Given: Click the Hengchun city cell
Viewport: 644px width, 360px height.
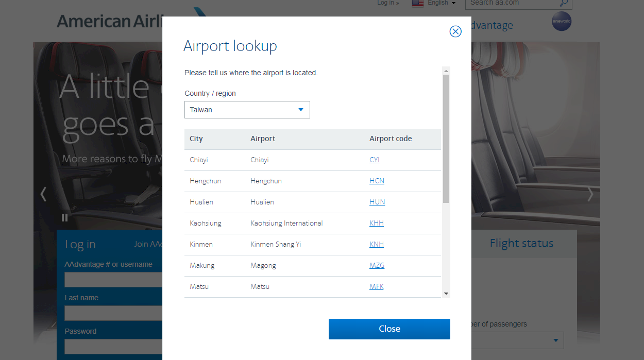Looking at the screenshot, I should [205, 181].
